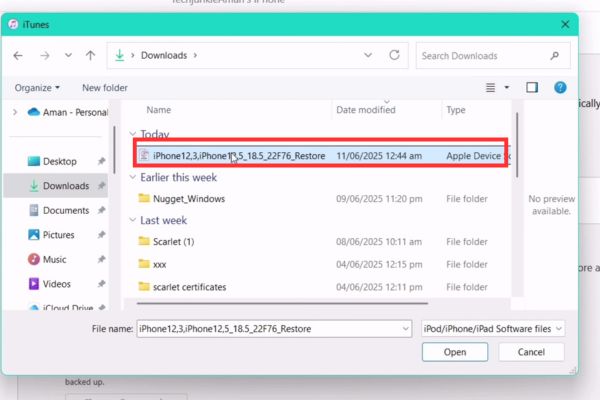Open recent locations chevron beside forward arrow

68,56
